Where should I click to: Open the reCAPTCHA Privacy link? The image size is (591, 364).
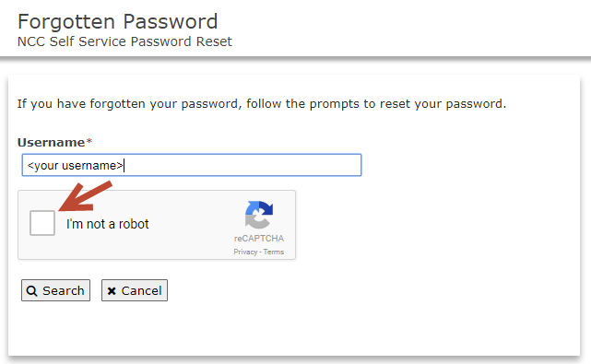coord(245,252)
